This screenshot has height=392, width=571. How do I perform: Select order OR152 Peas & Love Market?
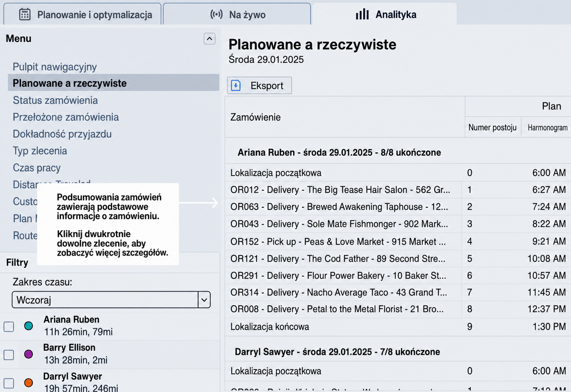pyautogui.click(x=398, y=242)
